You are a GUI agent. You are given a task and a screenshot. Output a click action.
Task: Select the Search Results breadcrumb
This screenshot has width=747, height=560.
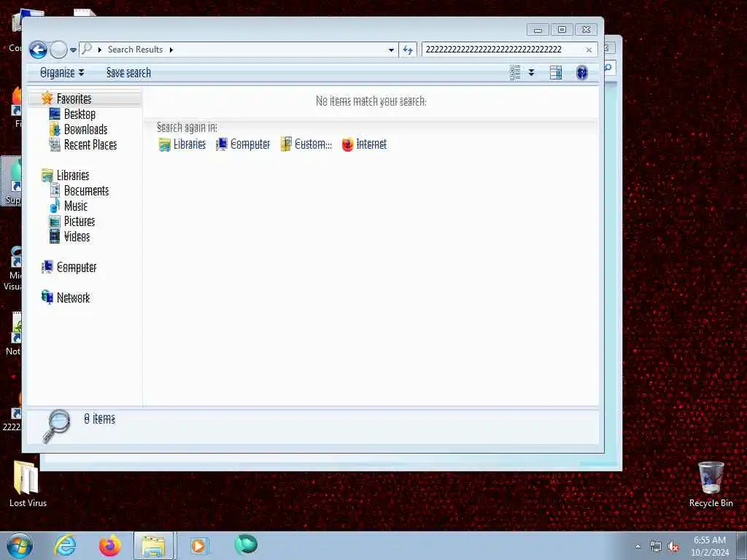tap(135, 50)
